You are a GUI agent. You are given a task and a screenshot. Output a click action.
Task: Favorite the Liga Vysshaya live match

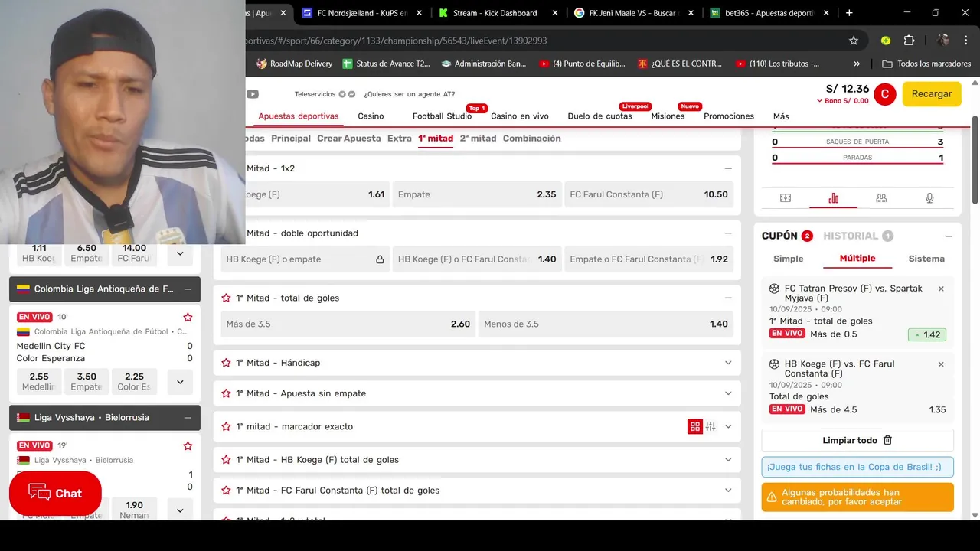[188, 445]
